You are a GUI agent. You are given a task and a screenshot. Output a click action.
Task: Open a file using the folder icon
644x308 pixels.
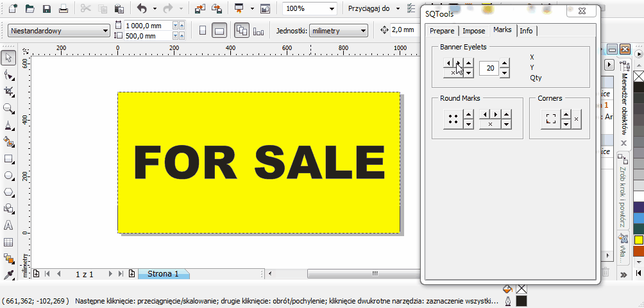(30, 8)
